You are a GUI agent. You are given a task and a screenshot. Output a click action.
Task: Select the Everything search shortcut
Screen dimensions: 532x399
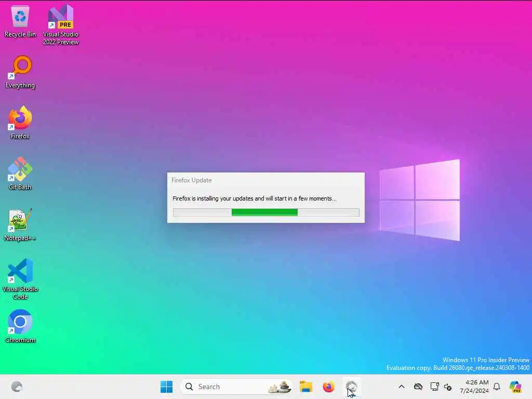[x=20, y=72]
